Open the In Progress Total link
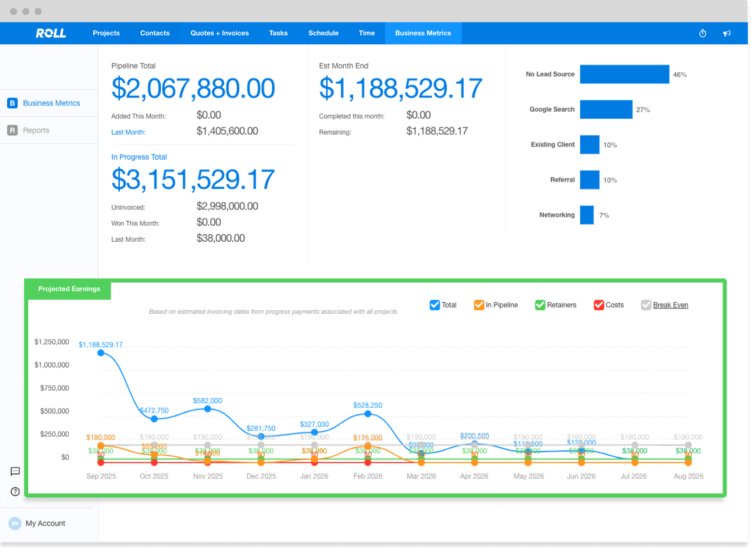The image size is (756, 555). pos(139,157)
